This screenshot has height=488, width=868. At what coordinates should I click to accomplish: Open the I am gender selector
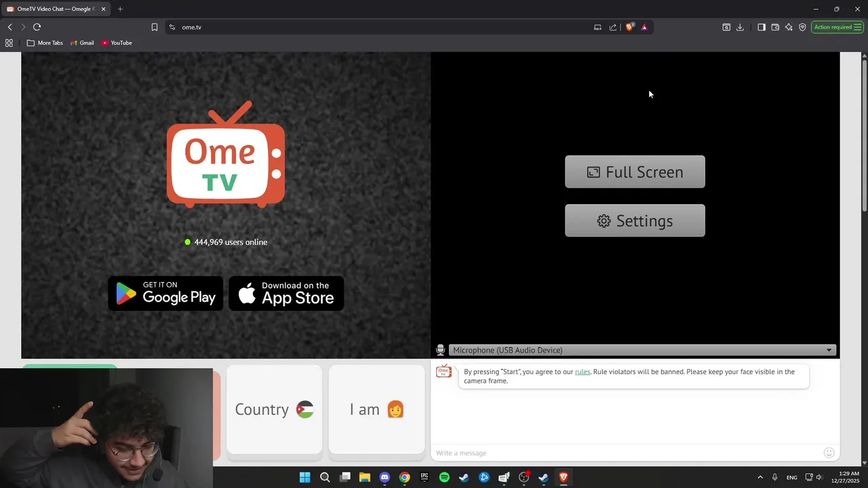[376, 409]
